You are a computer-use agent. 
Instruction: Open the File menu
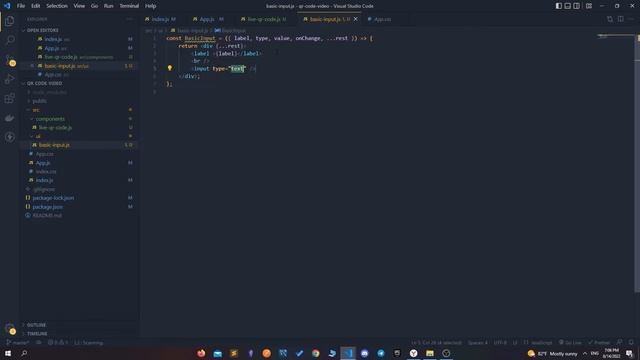(x=21, y=6)
